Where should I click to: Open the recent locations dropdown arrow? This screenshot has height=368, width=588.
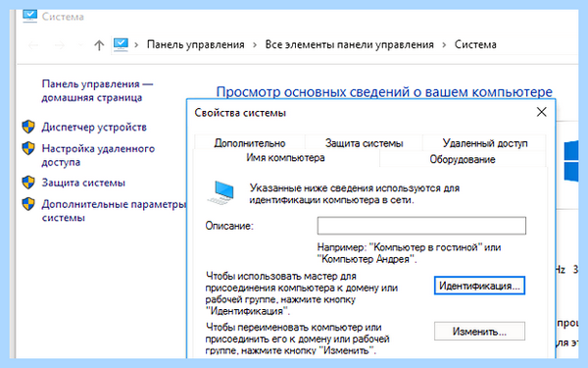click(80, 45)
